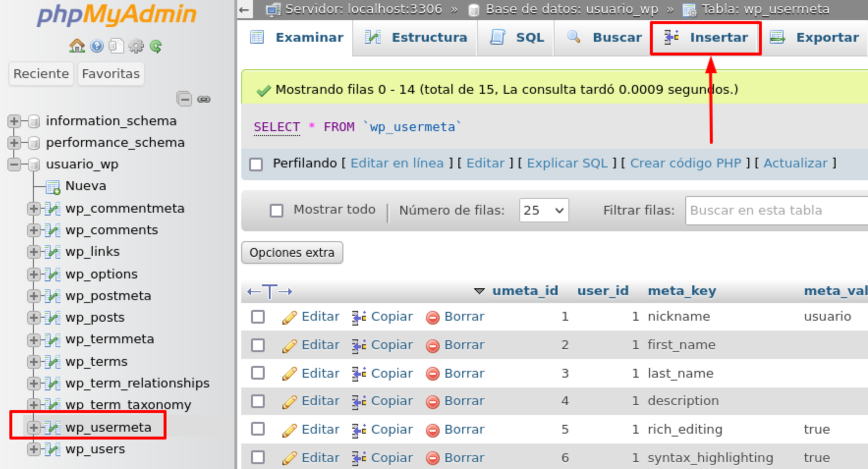Click the Opciones extra button
This screenshot has height=469, width=868.
[292, 252]
